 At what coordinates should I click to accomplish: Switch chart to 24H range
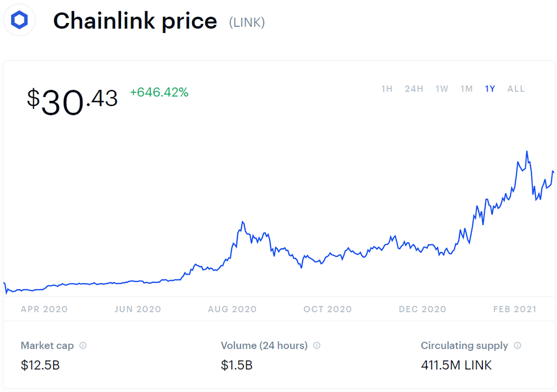[x=414, y=89]
